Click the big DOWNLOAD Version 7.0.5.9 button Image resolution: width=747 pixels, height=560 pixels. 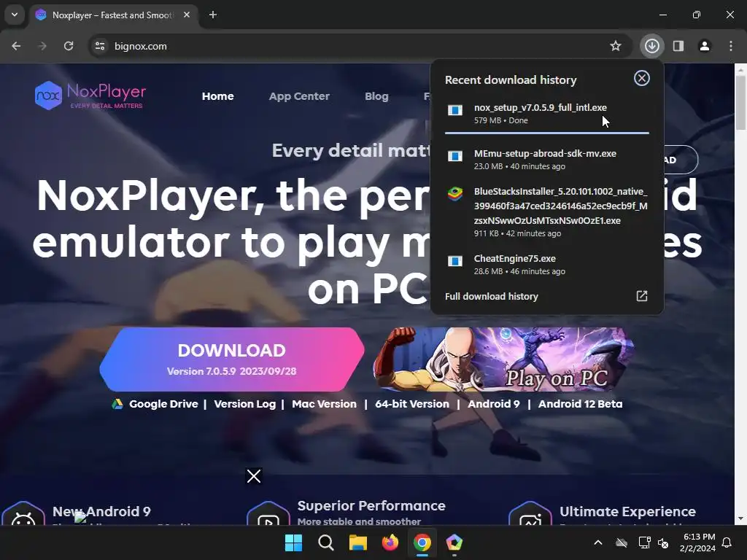tap(231, 359)
